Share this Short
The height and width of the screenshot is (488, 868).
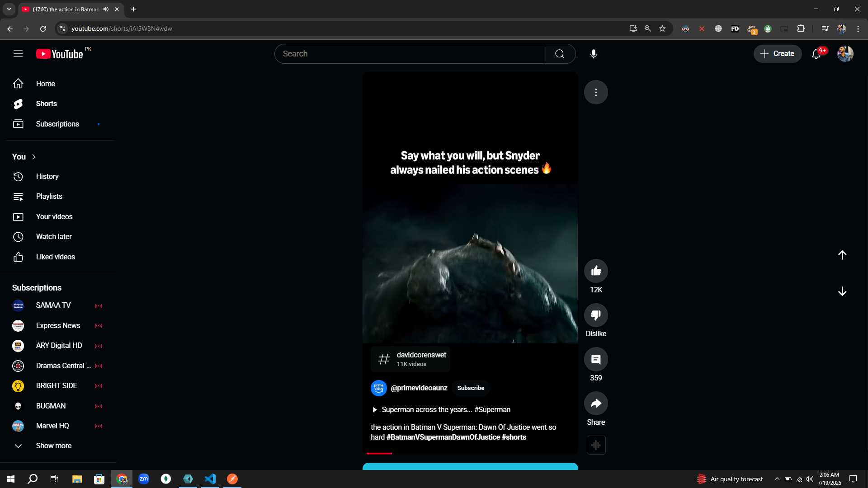(x=596, y=404)
